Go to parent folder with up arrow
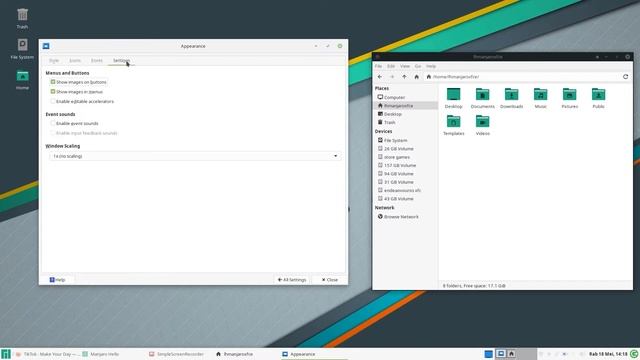 pyautogui.click(x=404, y=77)
